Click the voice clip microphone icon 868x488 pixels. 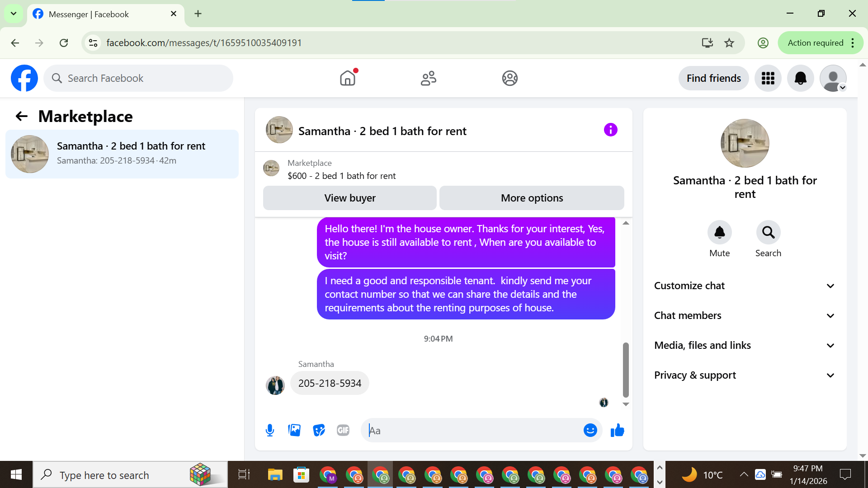270,430
